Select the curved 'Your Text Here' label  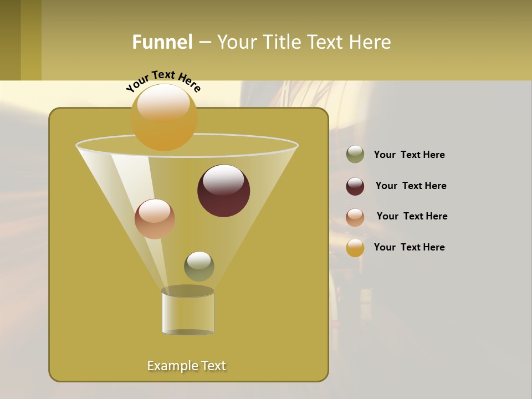coord(163,78)
